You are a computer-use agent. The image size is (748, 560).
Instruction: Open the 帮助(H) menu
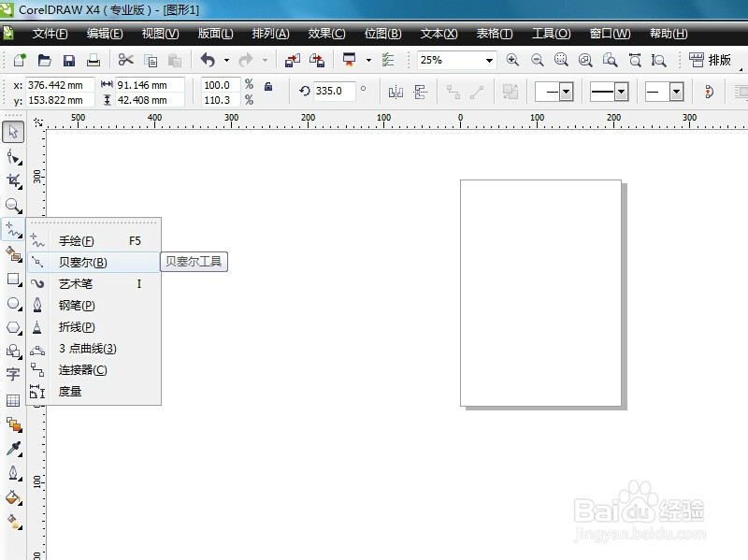(x=669, y=34)
